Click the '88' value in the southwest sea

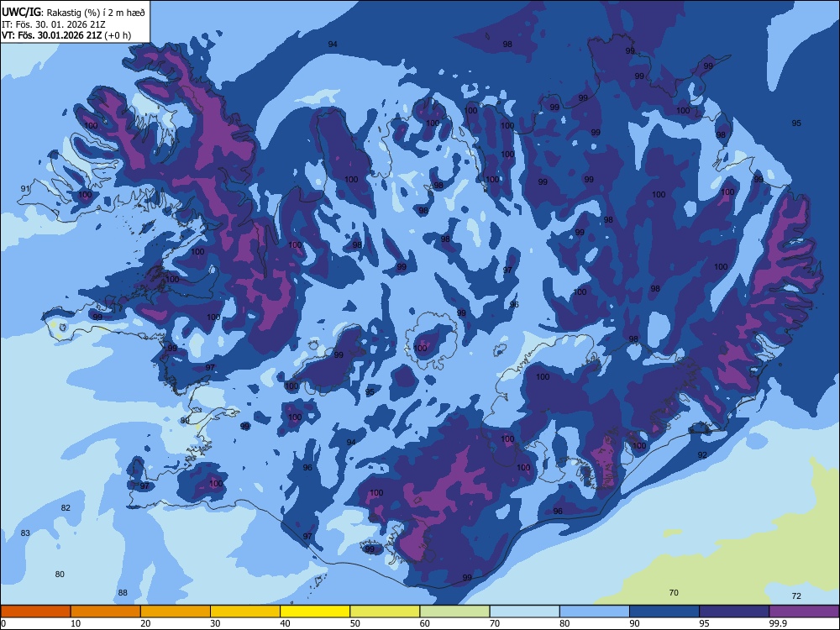[x=123, y=592]
